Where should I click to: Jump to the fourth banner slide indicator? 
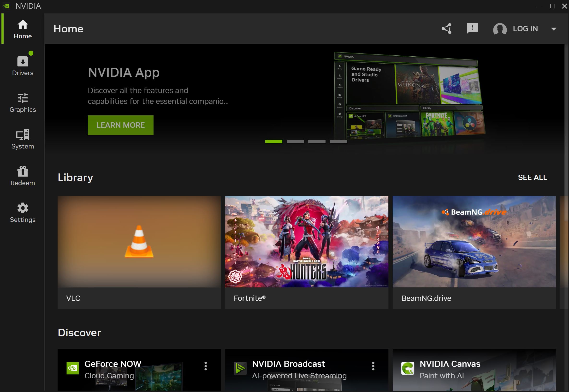338,142
